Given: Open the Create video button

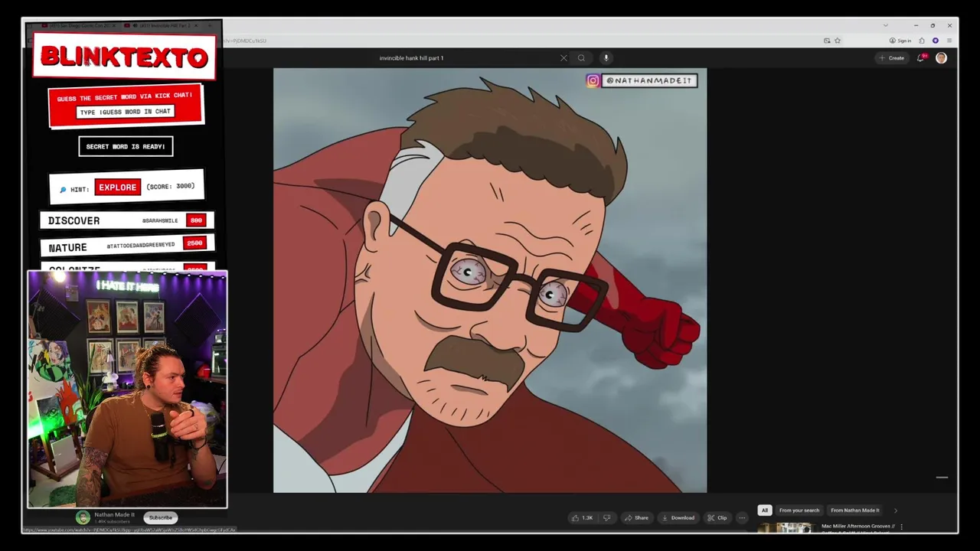Looking at the screenshot, I should pyautogui.click(x=892, y=58).
